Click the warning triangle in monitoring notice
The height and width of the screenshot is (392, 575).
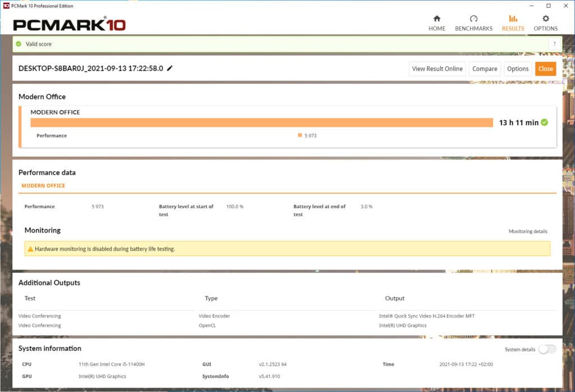click(x=30, y=249)
